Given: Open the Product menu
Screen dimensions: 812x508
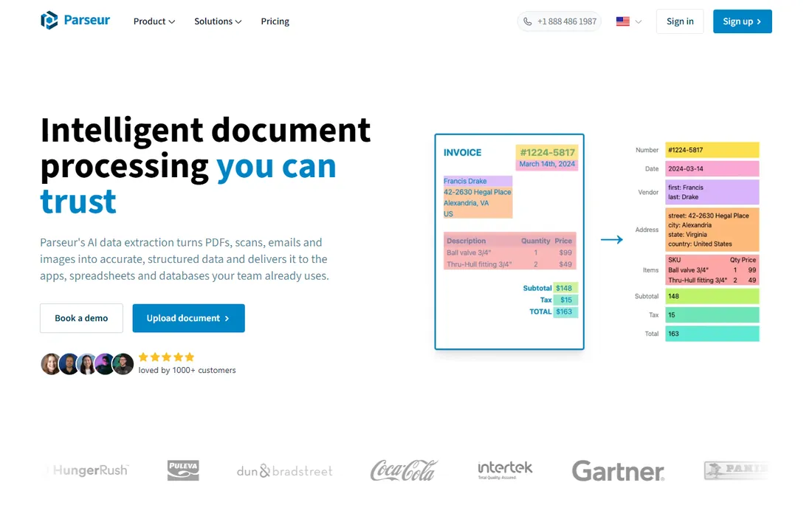Looking at the screenshot, I should (x=154, y=21).
